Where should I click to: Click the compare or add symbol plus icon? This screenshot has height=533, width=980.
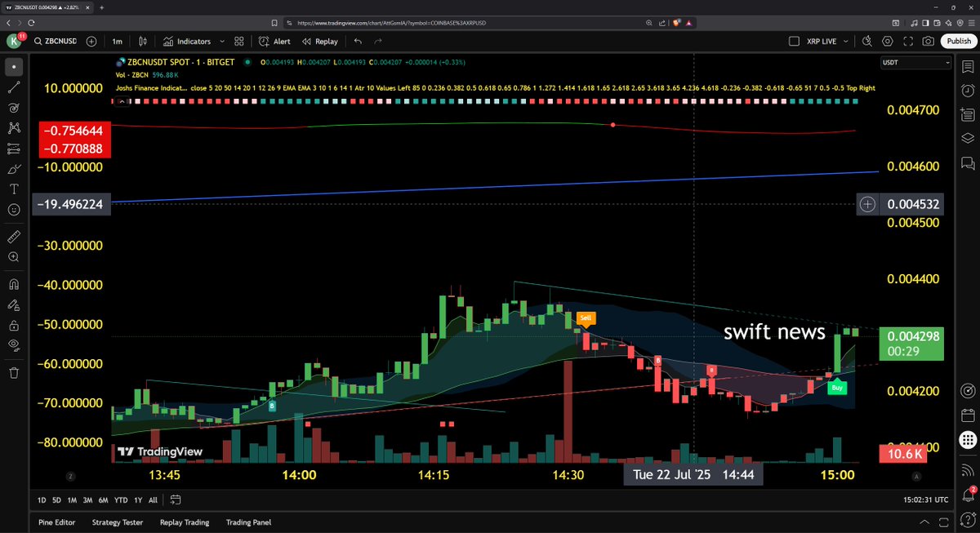coord(91,41)
